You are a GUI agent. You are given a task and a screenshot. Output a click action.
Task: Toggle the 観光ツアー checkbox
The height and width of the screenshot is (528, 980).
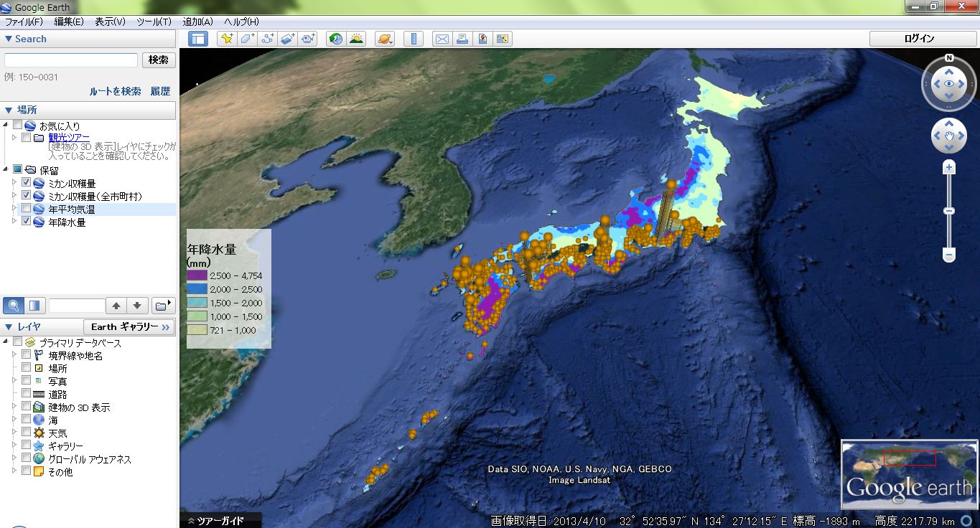(26, 138)
